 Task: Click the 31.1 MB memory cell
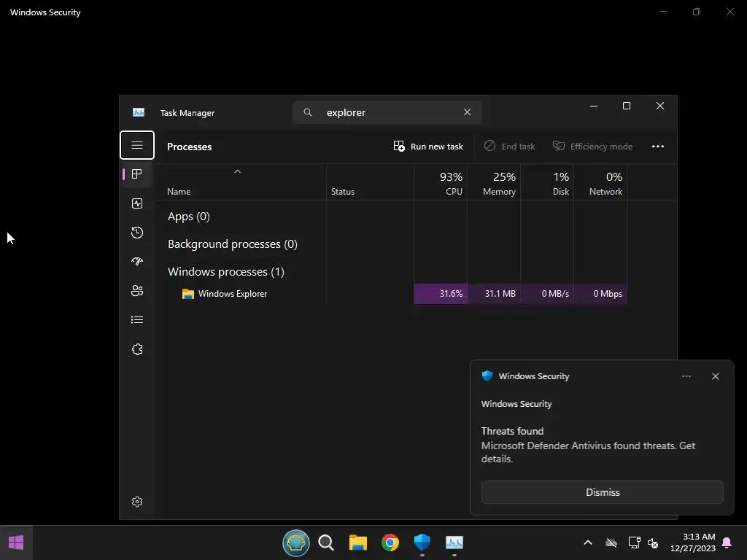pos(494,294)
